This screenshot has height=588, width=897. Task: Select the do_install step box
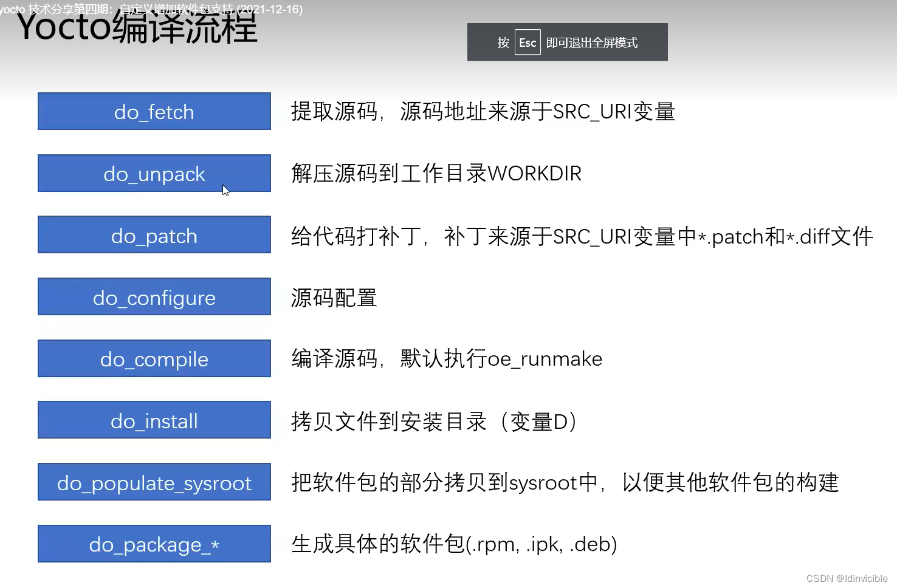pyautogui.click(x=154, y=420)
